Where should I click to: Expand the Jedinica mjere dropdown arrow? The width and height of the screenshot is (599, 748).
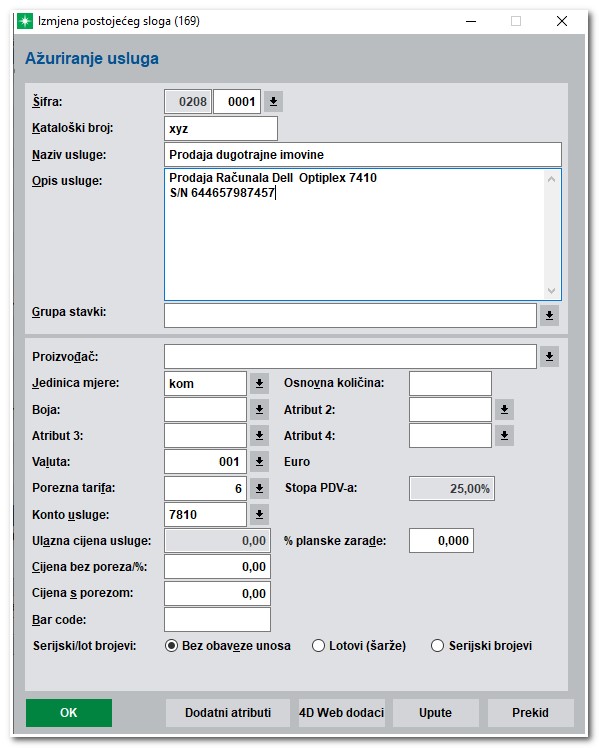pos(259,383)
